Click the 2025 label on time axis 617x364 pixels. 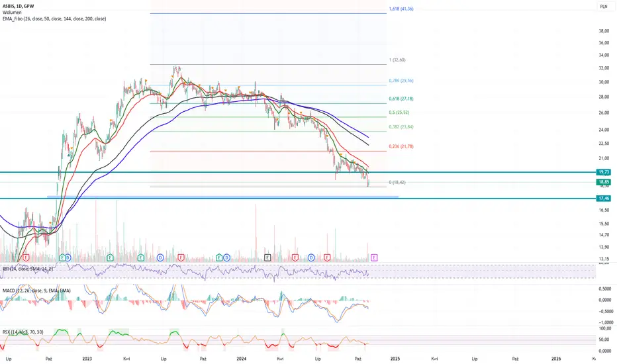[x=395, y=359]
